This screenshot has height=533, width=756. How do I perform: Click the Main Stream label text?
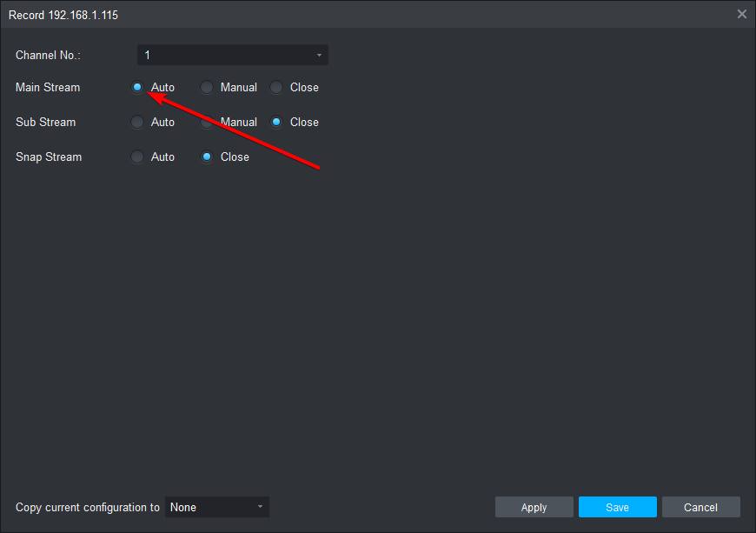tap(48, 87)
